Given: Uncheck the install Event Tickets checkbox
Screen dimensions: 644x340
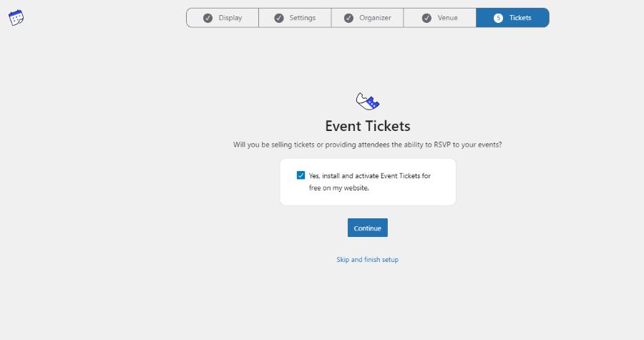Looking at the screenshot, I should pos(301,175).
